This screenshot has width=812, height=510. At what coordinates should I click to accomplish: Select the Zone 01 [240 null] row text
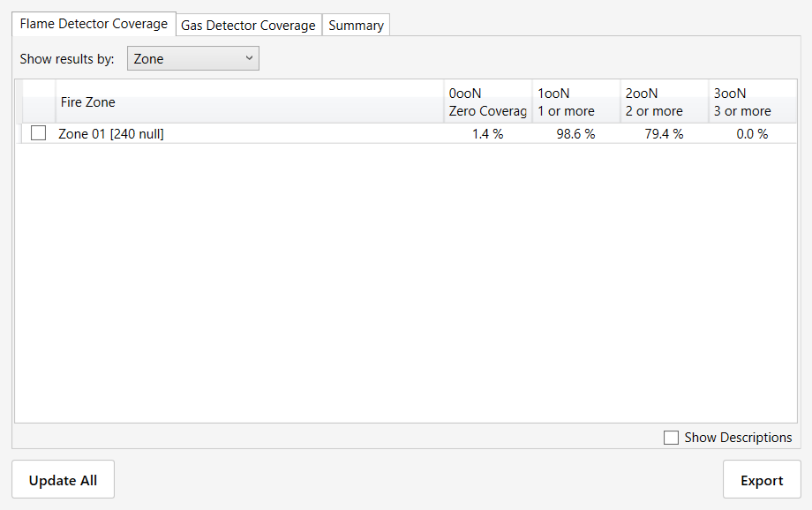[x=111, y=133]
